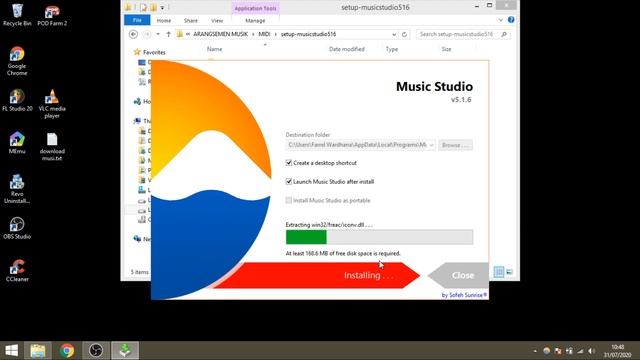
Task: Open POD Farm 2 desktop shortcut
Action: pos(52,16)
